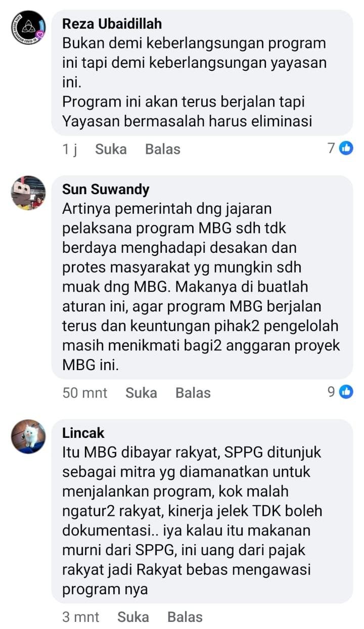The width and height of the screenshot is (364, 629).
Task: Open Lincak's cat avatar
Action: click(x=28, y=436)
